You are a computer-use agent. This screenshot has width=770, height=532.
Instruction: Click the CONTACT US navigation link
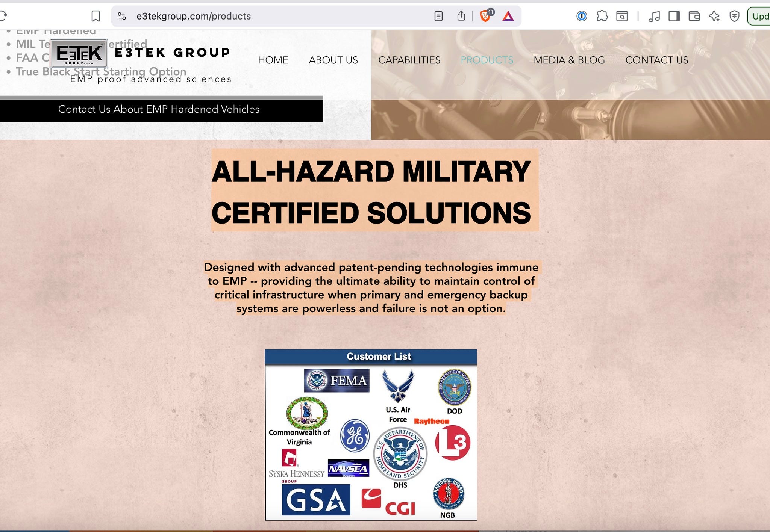coord(656,60)
